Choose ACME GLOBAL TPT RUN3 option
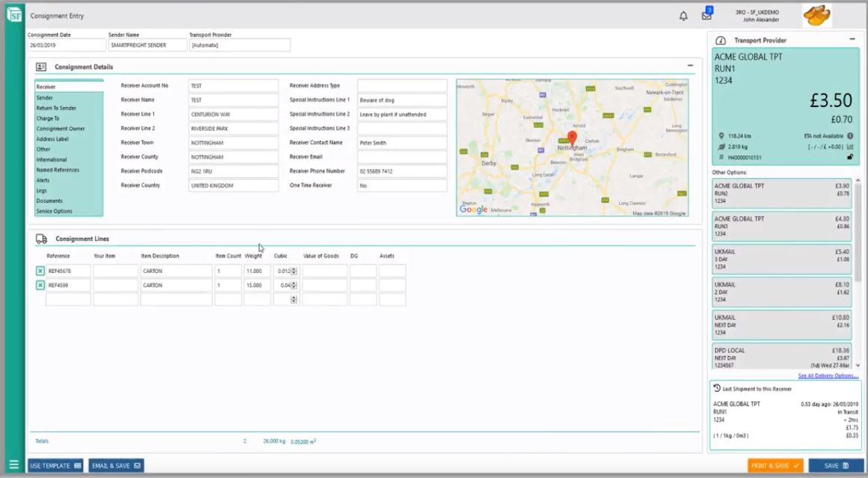868x478 pixels. pyautogui.click(x=782, y=226)
